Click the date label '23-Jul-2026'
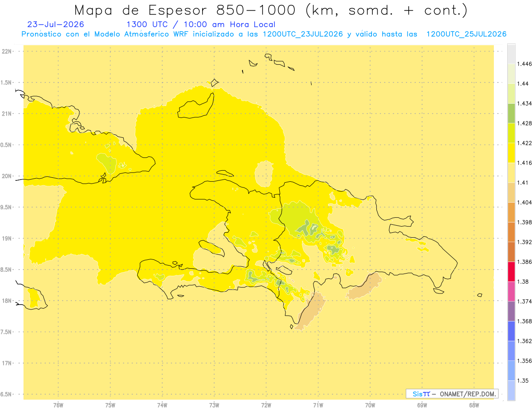The width and height of the screenshot is (532, 411). pos(55,24)
